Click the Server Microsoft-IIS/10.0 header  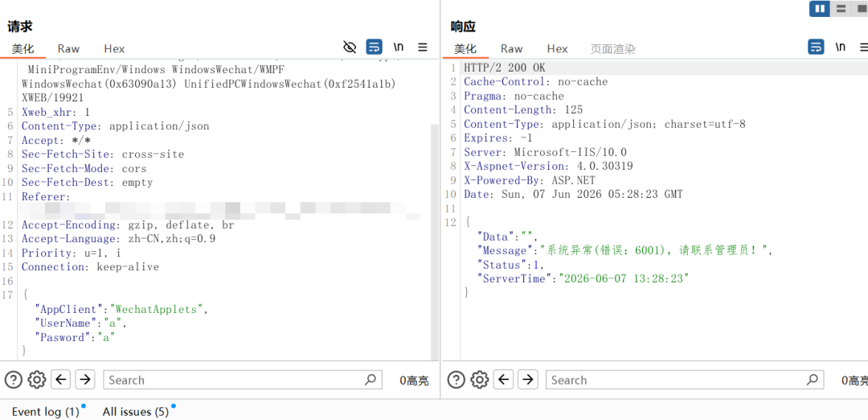point(545,152)
